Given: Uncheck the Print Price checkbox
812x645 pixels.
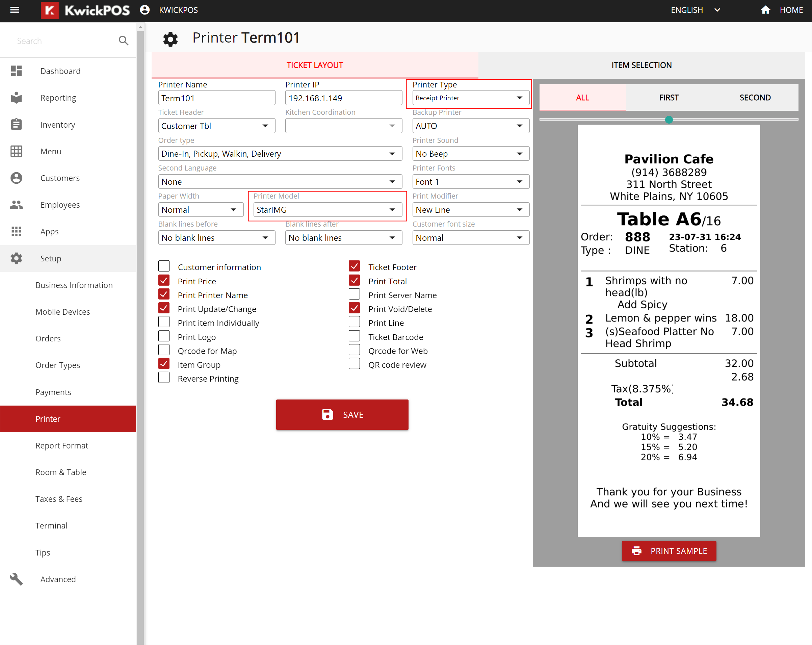Looking at the screenshot, I should (164, 280).
